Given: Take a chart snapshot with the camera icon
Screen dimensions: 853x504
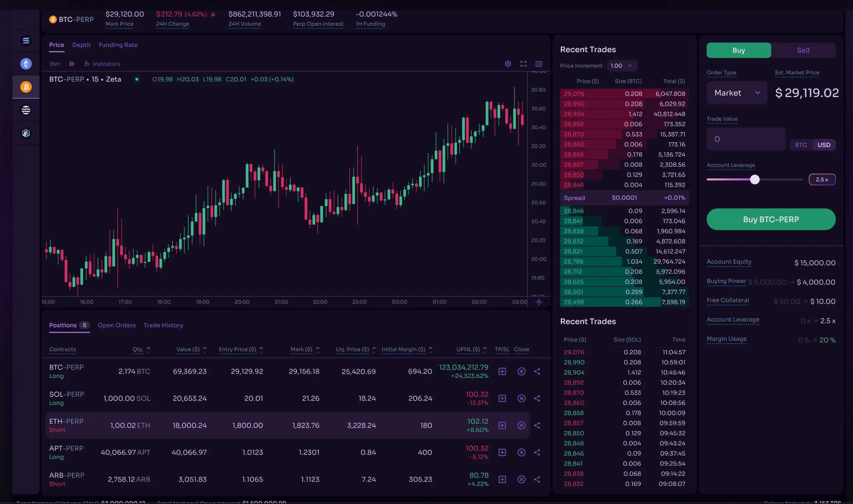Looking at the screenshot, I should coord(539,64).
